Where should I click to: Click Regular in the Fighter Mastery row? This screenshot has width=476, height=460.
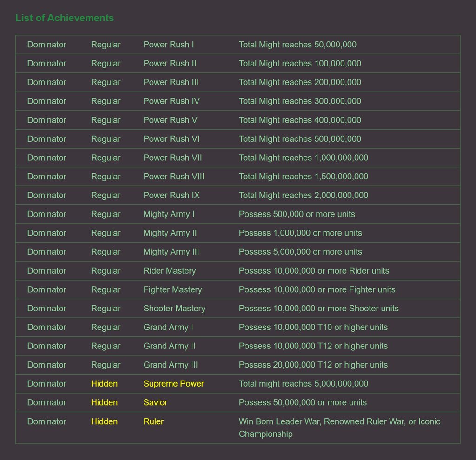(106, 290)
